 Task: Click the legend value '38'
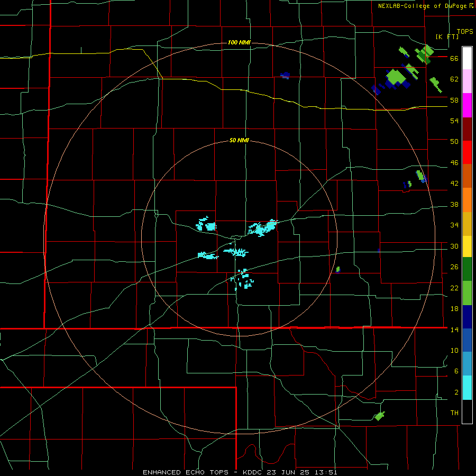click(x=454, y=204)
